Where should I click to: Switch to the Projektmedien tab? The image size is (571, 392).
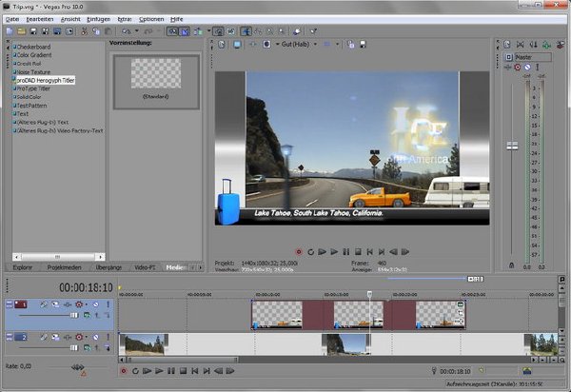pos(64,267)
